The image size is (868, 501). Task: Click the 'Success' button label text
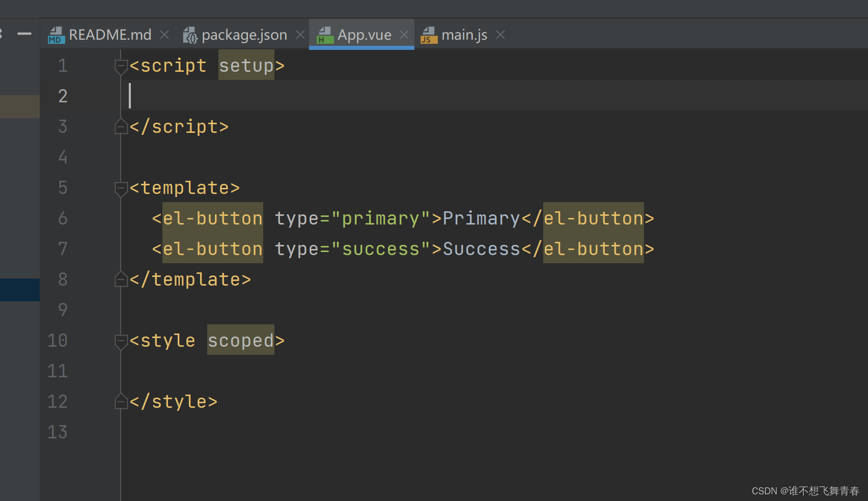pos(482,248)
